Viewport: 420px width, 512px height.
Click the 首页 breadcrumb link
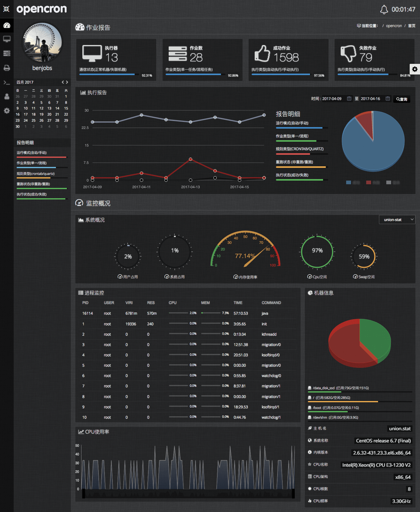411,26
